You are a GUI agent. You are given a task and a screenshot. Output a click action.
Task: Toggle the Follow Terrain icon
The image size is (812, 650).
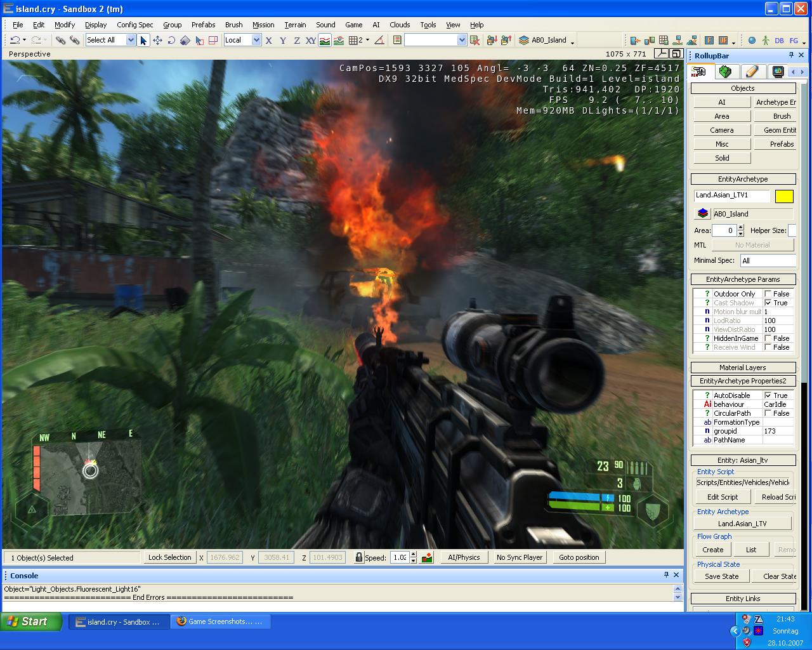click(x=325, y=40)
